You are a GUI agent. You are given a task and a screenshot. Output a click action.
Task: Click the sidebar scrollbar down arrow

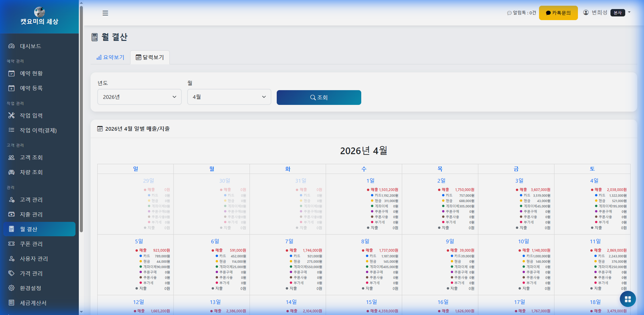(81, 312)
